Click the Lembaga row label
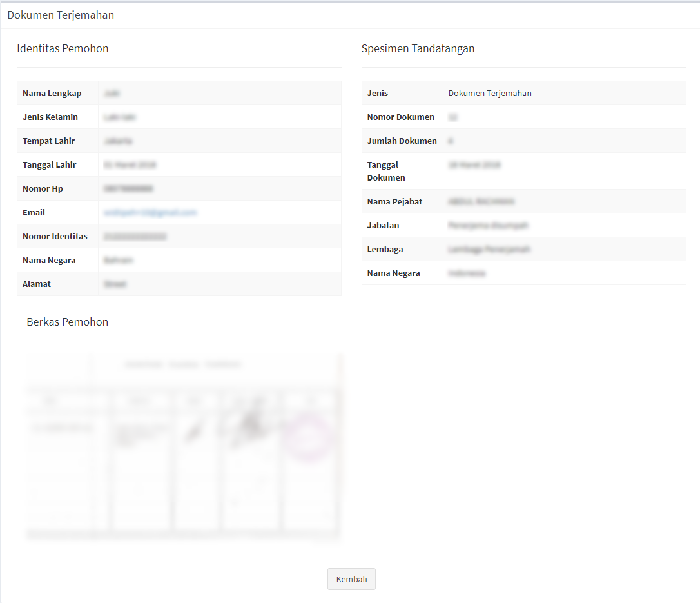The height and width of the screenshot is (603, 700). click(x=385, y=249)
